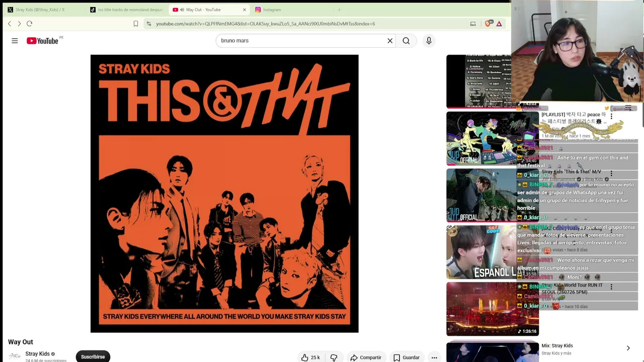Click the This & That album art video player
This screenshot has height=362, width=644.
tap(224, 194)
